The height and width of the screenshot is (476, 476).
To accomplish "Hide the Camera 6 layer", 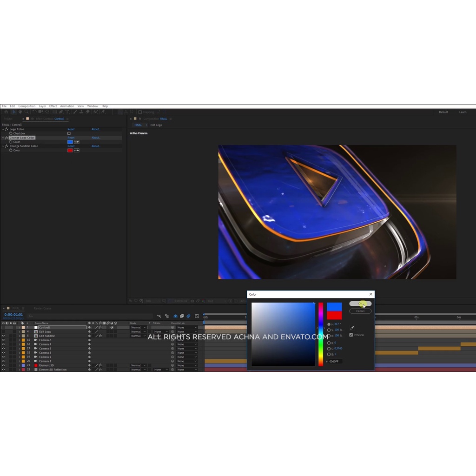I will pos(3,340).
